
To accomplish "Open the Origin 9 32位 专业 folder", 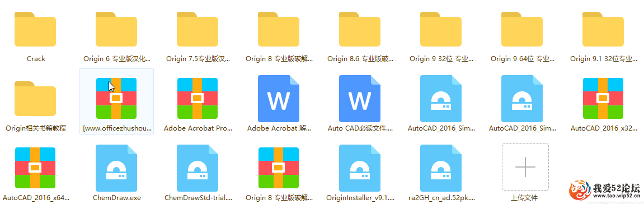I will (441, 29).
